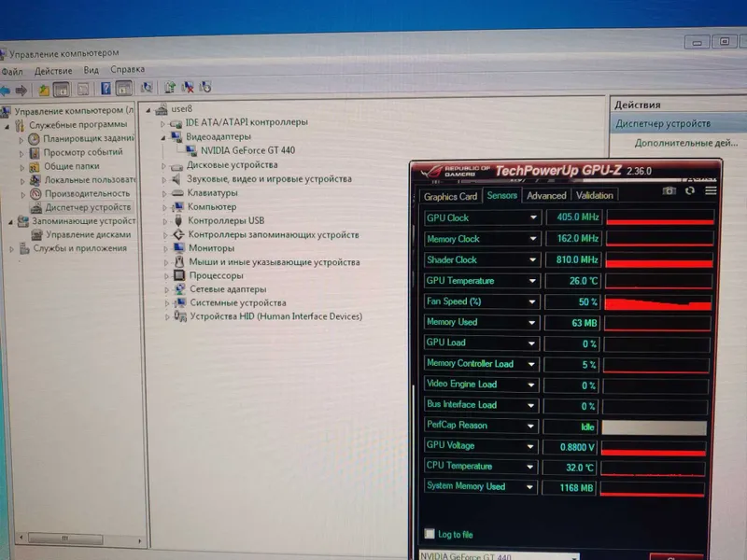Click the Сетевые адаптеры icon
Screen dimensions: 747x560
179,289
